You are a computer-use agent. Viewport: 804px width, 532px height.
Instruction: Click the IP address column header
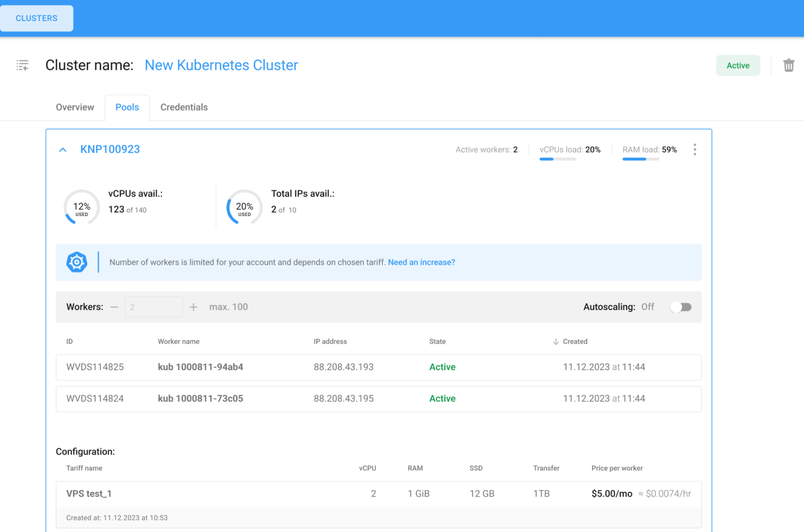pos(330,341)
